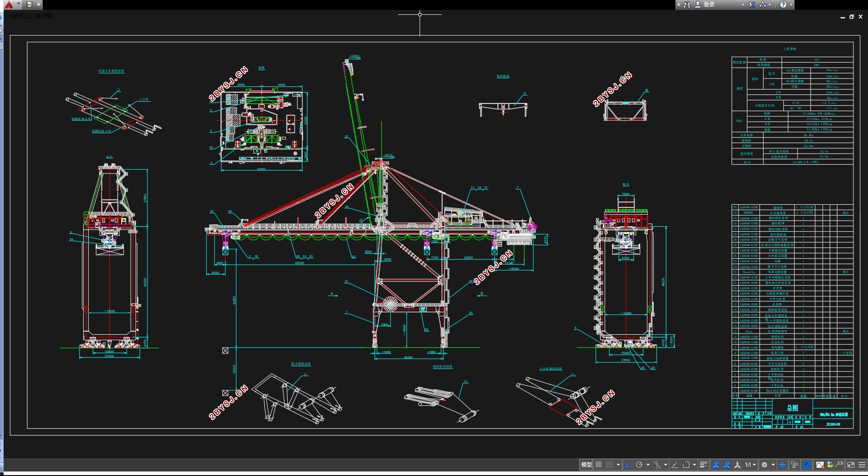
Task: Click the 总图 title block text
Action: [792, 408]
